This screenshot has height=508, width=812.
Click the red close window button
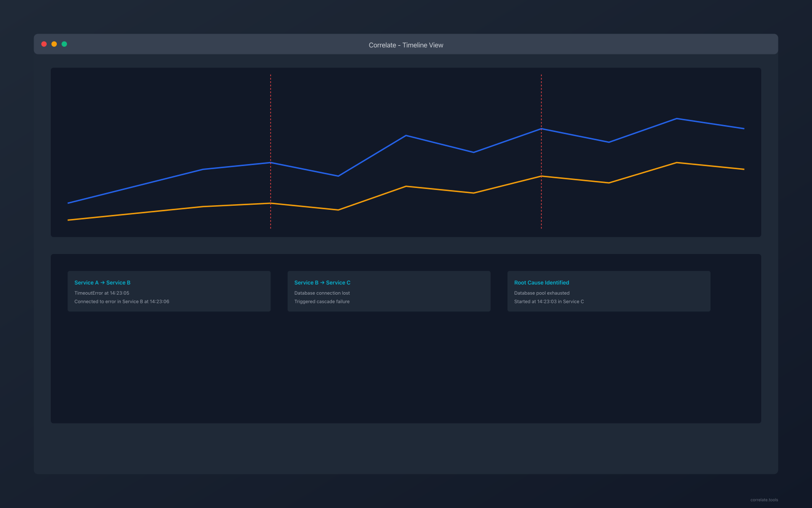click(44, 44)
